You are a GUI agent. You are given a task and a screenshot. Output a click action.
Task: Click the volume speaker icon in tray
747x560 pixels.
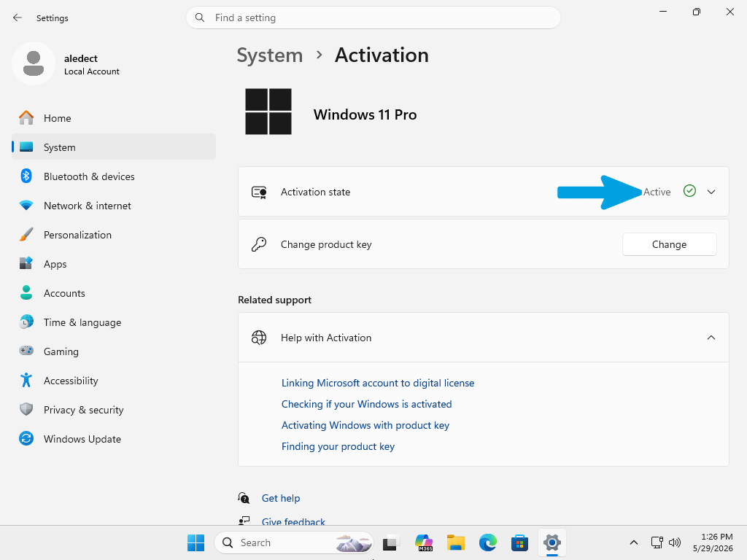coord(675,542)
